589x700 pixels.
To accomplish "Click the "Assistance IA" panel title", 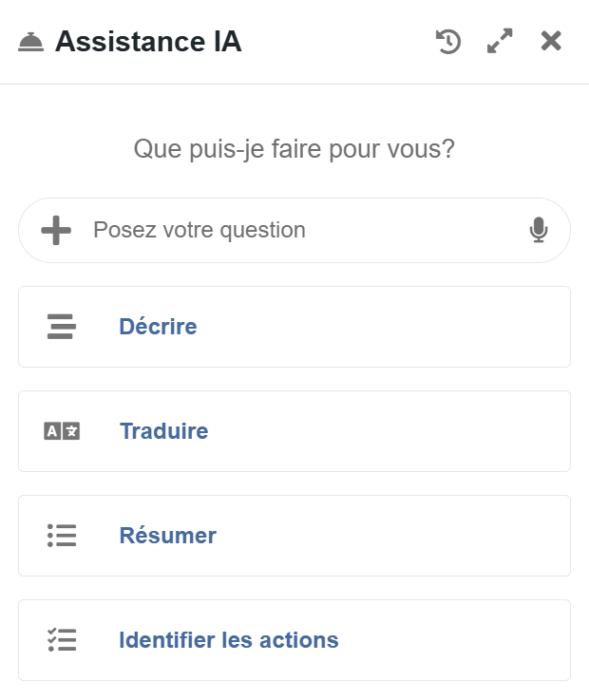I will pyautogui.click(x=148, y=42).
